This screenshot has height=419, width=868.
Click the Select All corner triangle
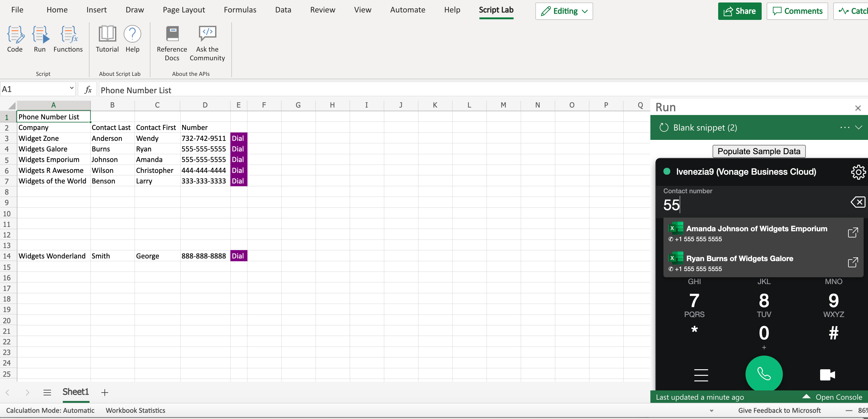tap(12, 106)
